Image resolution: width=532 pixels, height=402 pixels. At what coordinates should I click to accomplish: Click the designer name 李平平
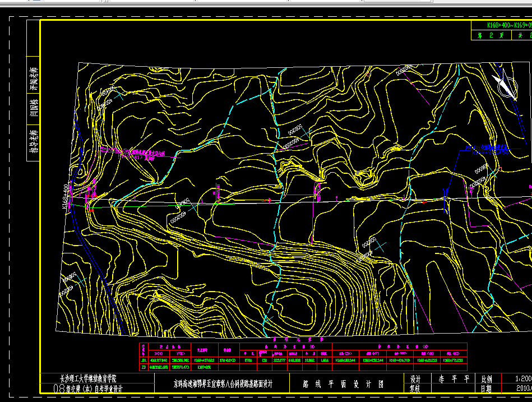click(454, 378)
